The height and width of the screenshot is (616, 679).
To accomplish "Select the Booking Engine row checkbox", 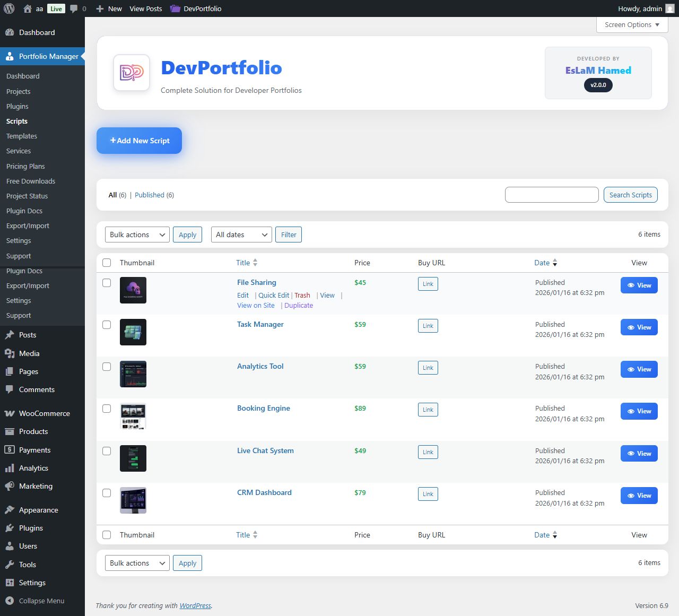I will point(107,409).
